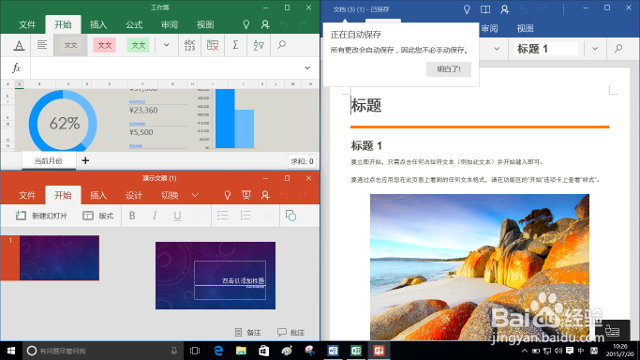This screenshot has width=640, height=360.
Task: Select slide 1 thumbnail in PowerPoint
Action: point(59,258)
